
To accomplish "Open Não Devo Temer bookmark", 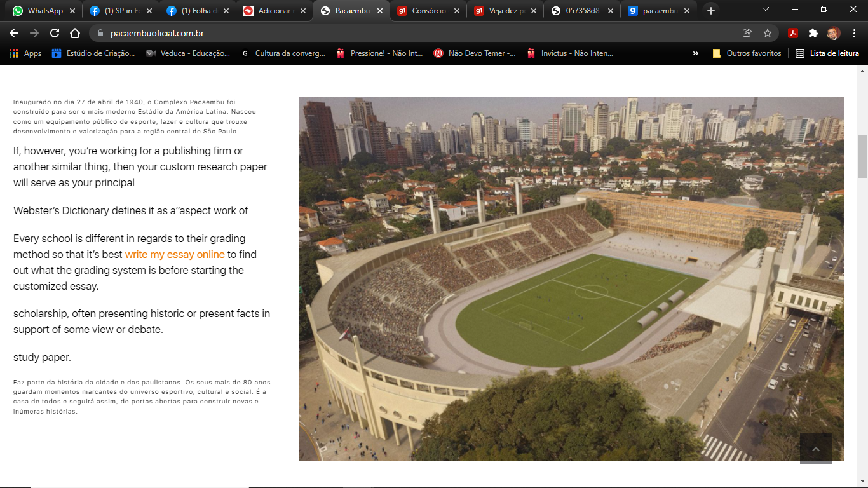I will 475,53.
